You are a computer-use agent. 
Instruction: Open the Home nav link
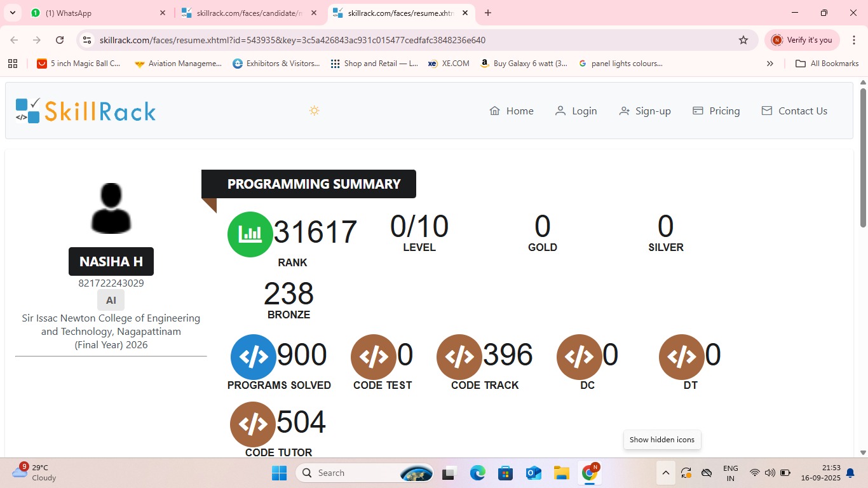tap(512, 111)
